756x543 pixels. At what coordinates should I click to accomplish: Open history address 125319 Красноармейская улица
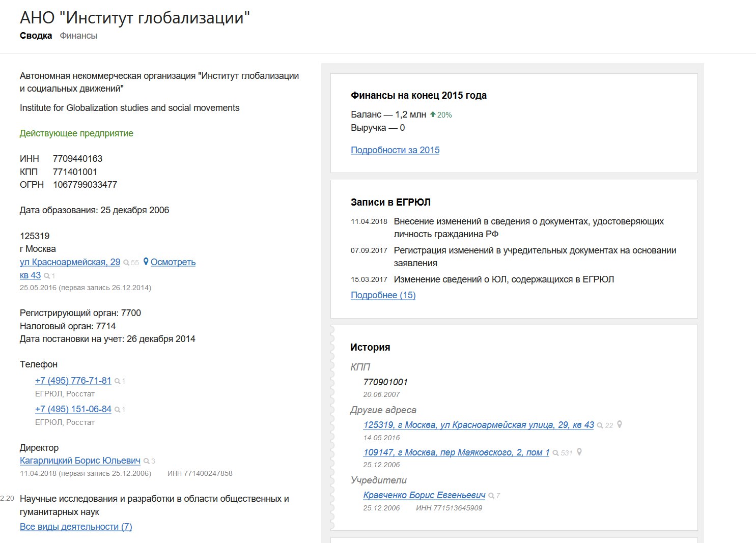point(479,425)
